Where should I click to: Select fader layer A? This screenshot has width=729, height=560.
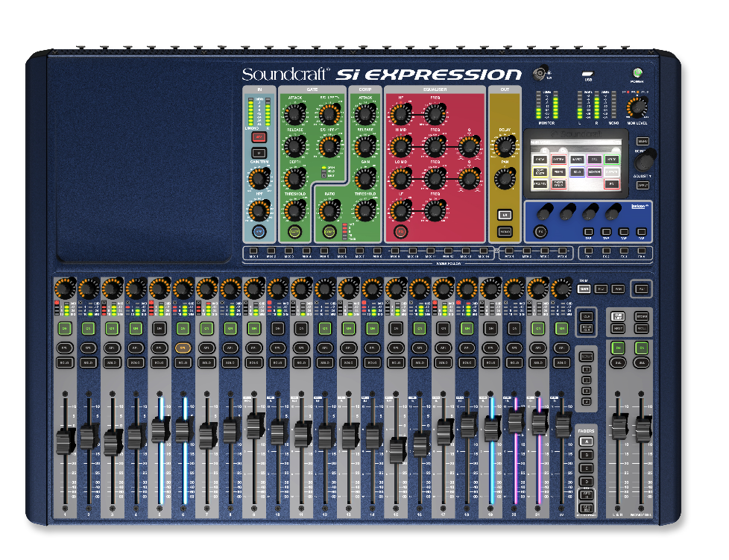click(587, 441)
